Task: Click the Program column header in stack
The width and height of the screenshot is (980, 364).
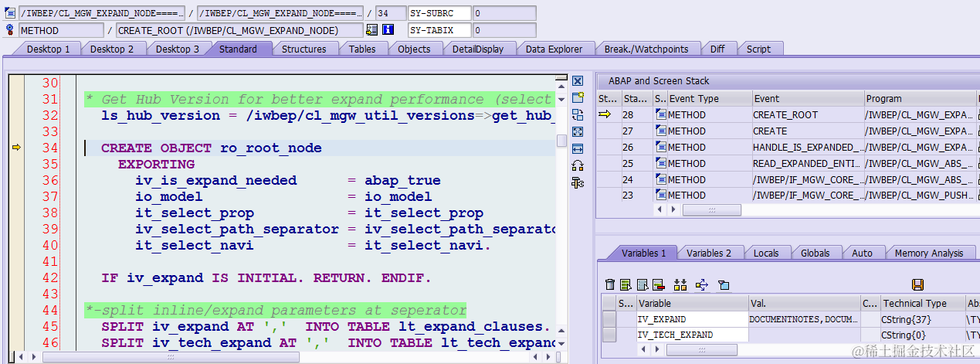Action: [921, 98]
